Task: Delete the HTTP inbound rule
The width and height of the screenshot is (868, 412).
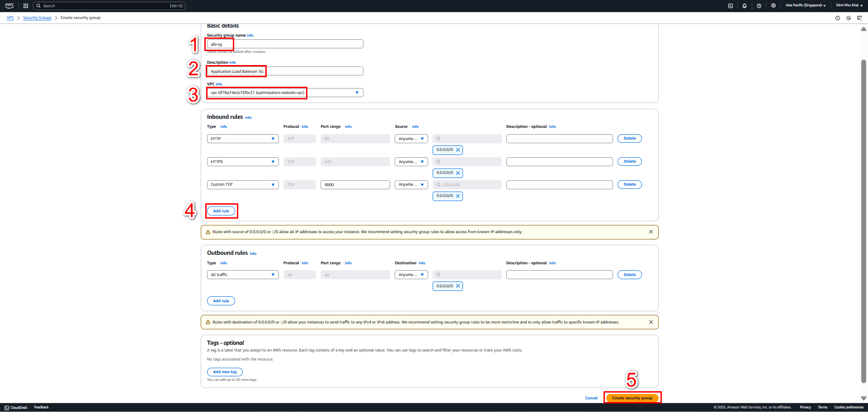Action: [630, 139]
